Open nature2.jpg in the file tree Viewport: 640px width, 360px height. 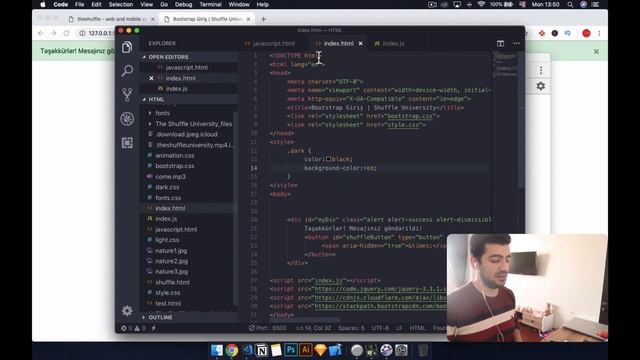point(171,261)
